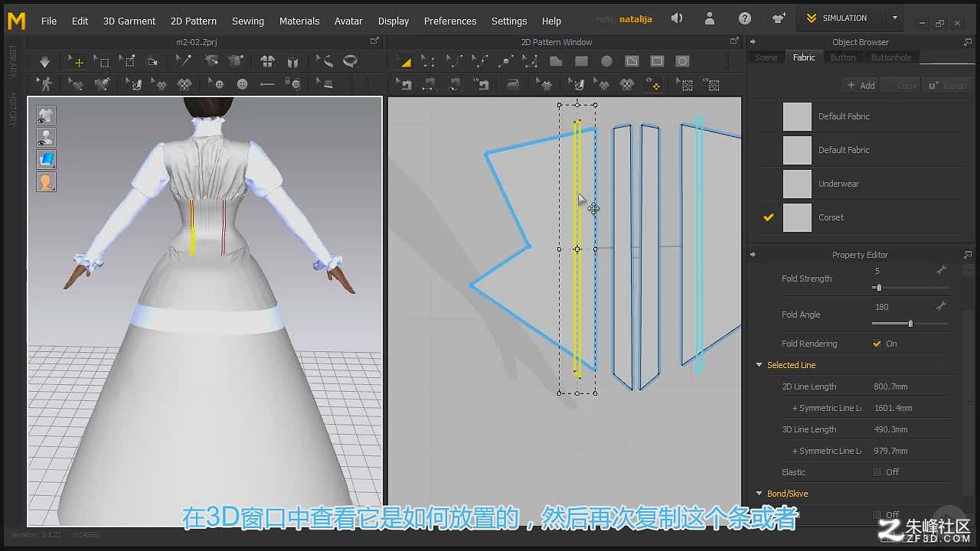
Task: Open the Sewing menu
Action: (x=248, y=21)
